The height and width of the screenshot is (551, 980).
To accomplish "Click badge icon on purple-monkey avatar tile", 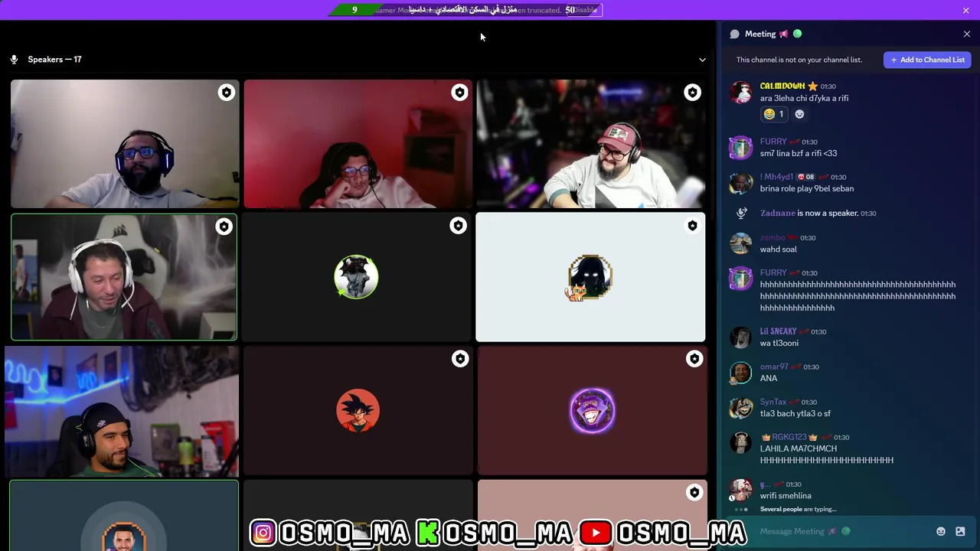I will [694, 359].
